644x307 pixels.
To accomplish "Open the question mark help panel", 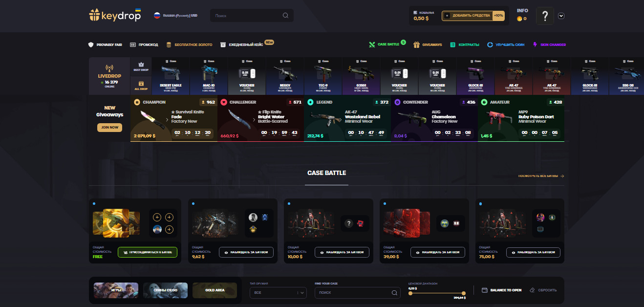I will click(545, 16).
